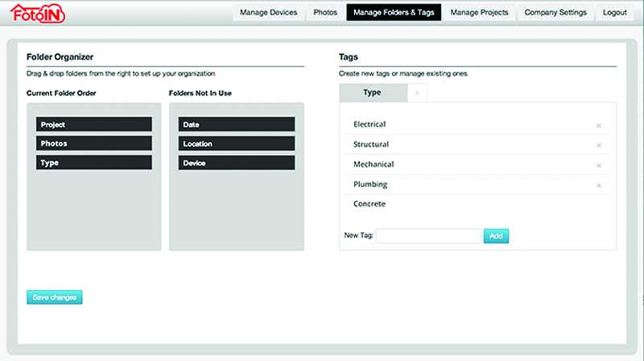This screenshot has width=644, height=361.
Task: Remove the Structural tag
Action: click(598, 146)
